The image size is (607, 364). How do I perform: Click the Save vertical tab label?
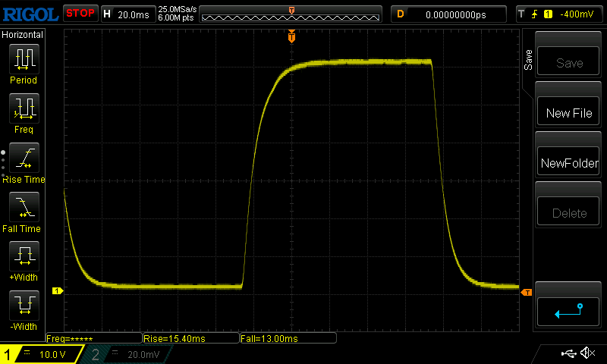(528, 60)
